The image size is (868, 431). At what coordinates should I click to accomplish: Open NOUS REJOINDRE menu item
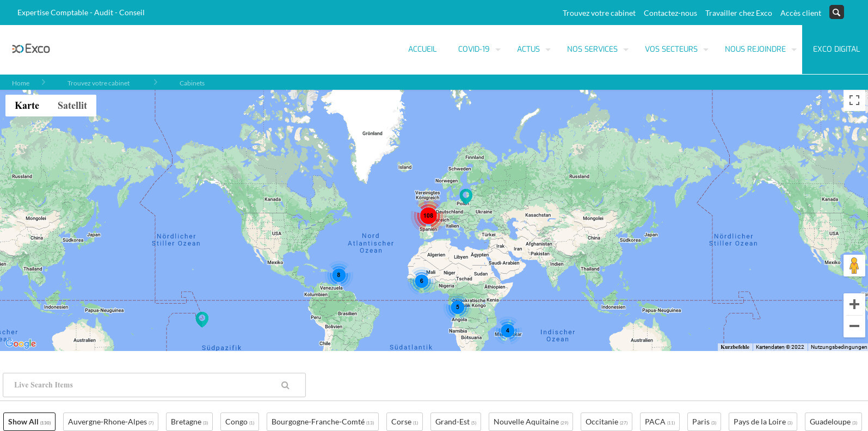(x=755, y=49)
